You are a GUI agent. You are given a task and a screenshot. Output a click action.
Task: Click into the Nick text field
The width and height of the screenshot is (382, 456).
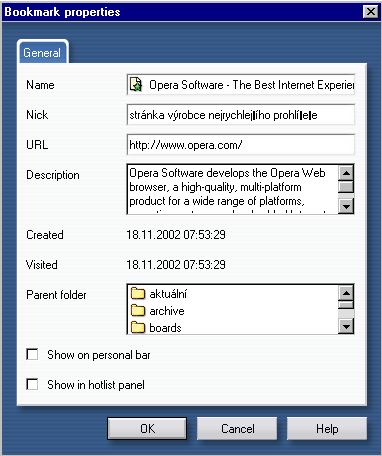(x=241, y=115)
